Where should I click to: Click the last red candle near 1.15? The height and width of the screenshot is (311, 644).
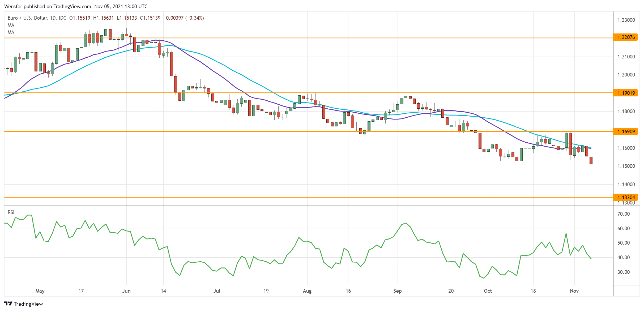[x=591, y=160]
